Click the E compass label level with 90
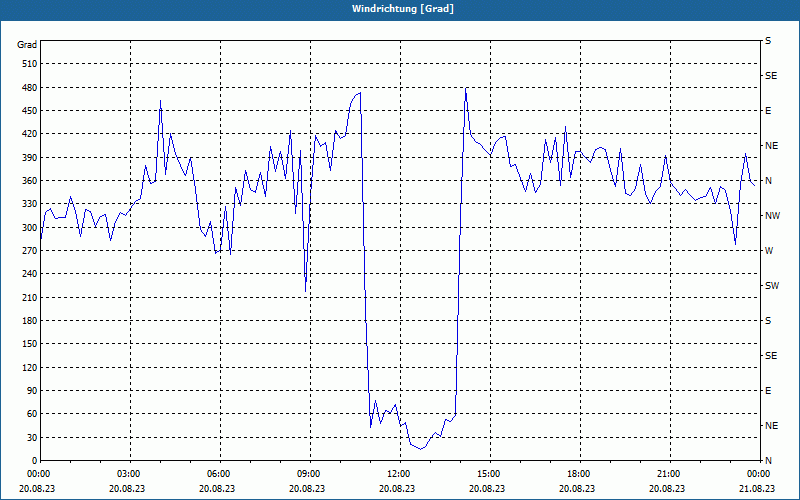800x500 pixels. click(768, 390)
